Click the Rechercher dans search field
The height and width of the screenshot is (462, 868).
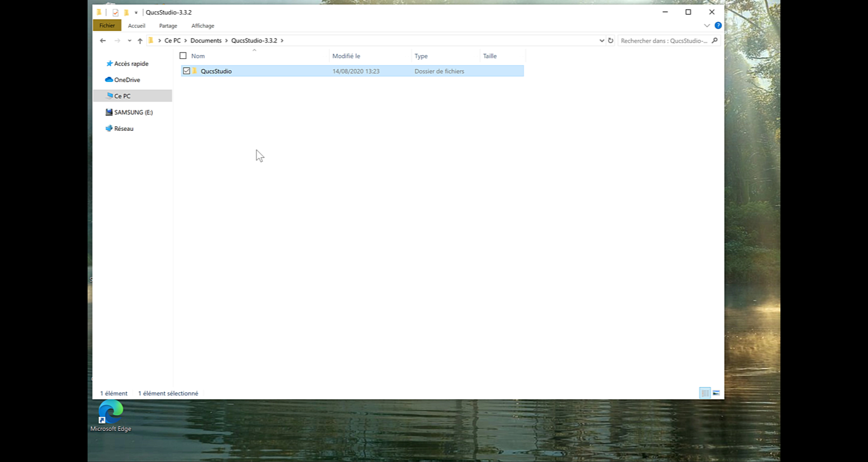tap(664, 41)
